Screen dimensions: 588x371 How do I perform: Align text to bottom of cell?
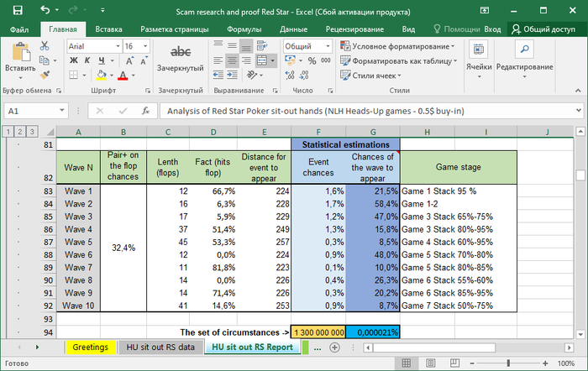point(246,45)
